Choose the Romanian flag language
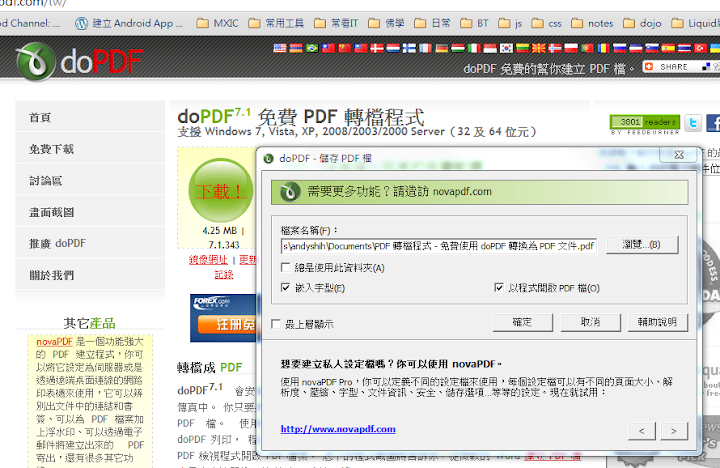 (603, 48)
